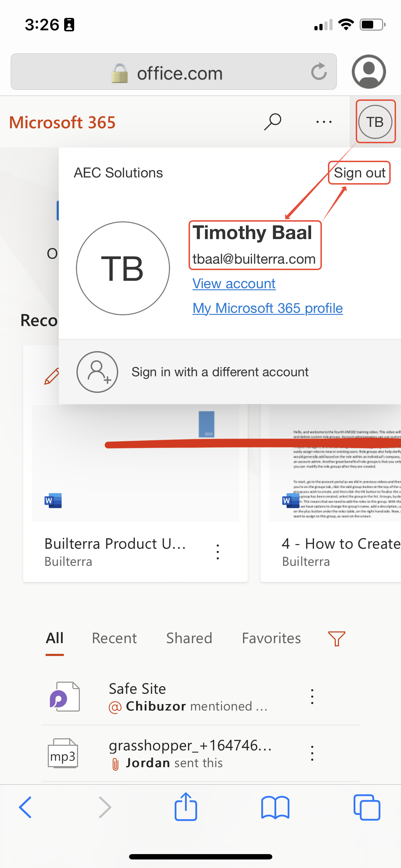This screenshot has width=401, height=868.
Task: Open My Microsoft 365 profile link
Action: (x=268, y=308)
